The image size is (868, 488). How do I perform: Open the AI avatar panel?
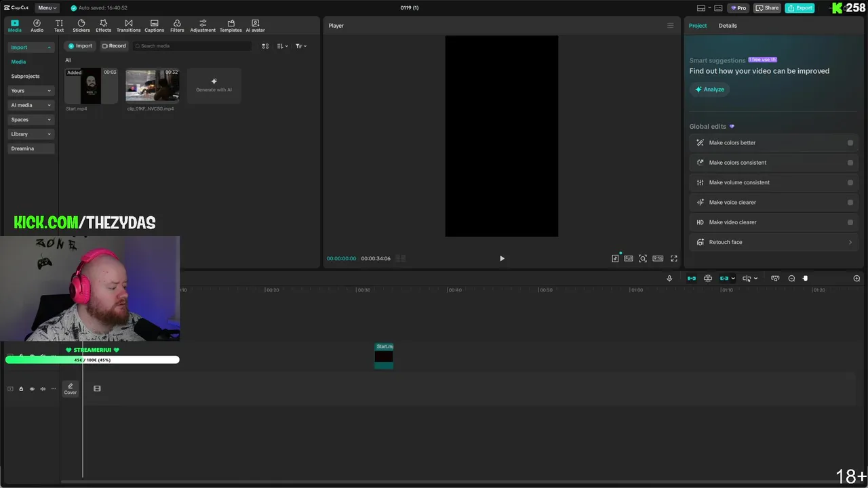[255, 26]
